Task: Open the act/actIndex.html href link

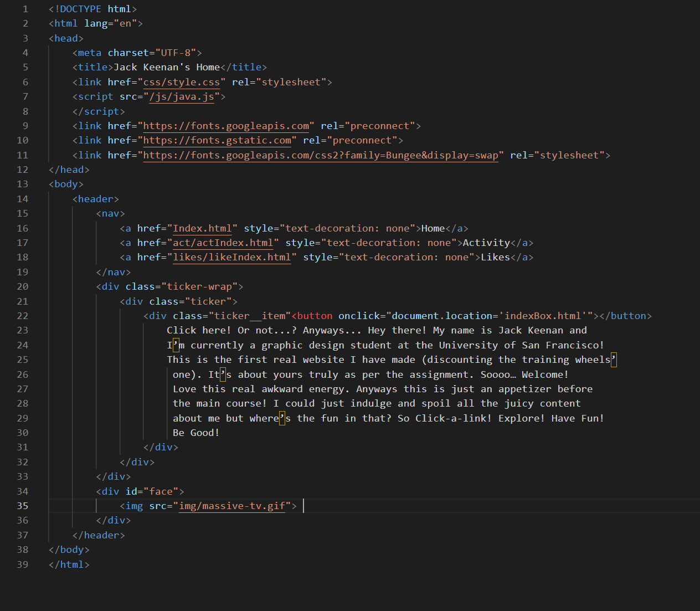Action: click(223, 243)
